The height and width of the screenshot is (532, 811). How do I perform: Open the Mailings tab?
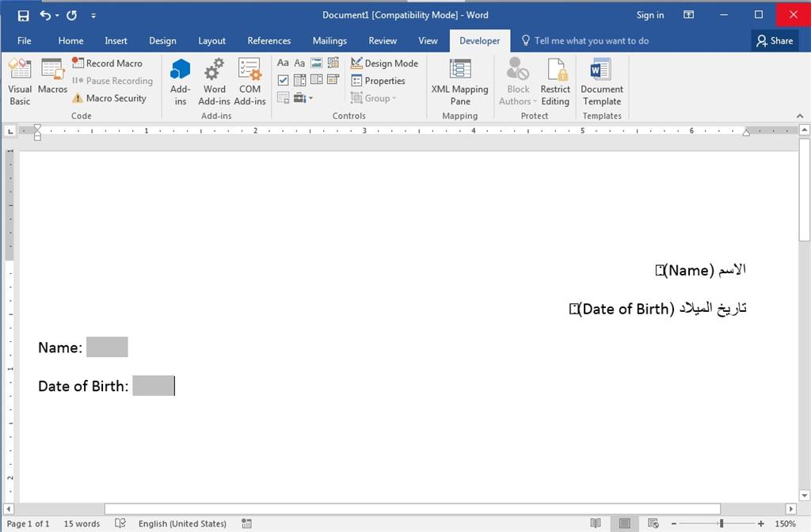click(x=329, y=40)
